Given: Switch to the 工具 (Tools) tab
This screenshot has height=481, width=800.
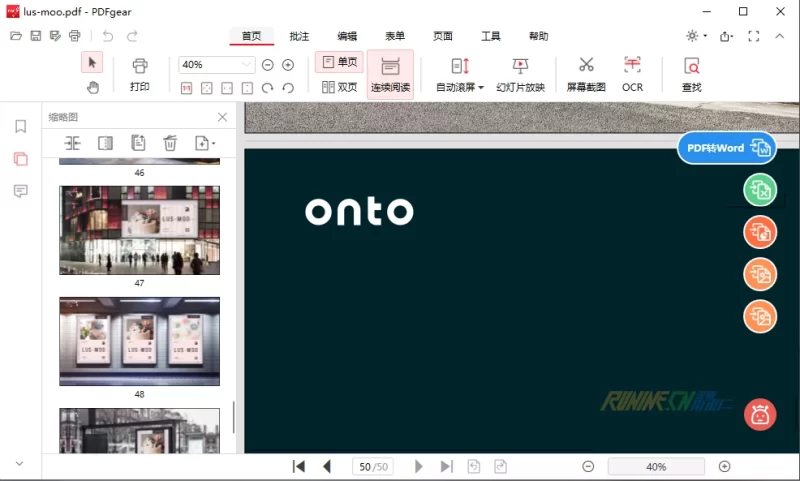Looking at the screenshot, I should [x=491, y=36].
